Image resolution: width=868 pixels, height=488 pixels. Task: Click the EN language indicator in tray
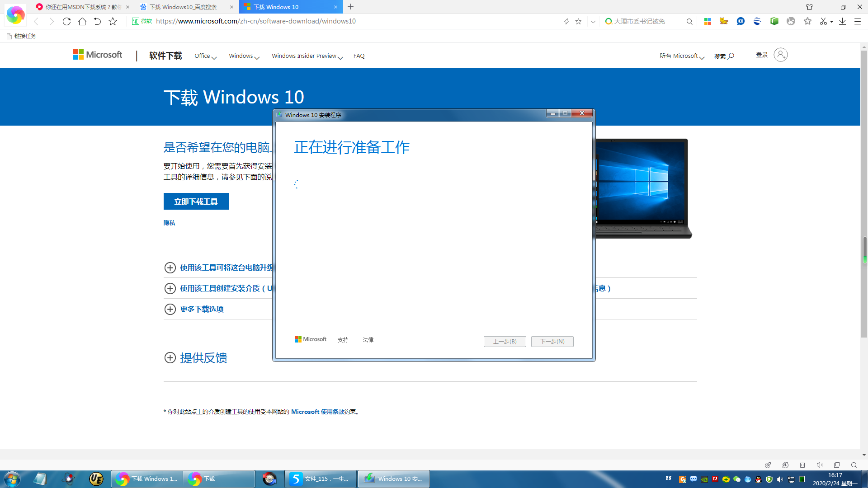tap(669, 479)
